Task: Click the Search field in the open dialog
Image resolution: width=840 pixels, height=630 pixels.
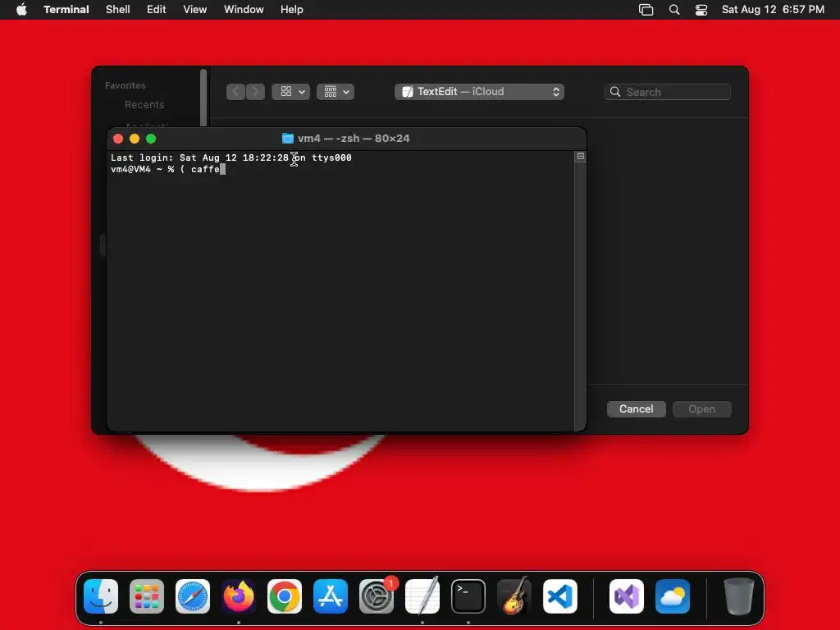Action: point(668,92)
